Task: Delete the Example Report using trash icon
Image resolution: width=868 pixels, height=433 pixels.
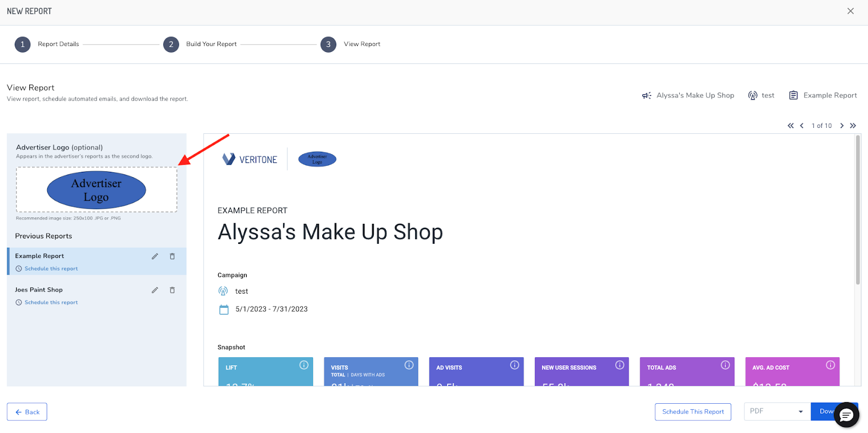Action: (172, 256)
